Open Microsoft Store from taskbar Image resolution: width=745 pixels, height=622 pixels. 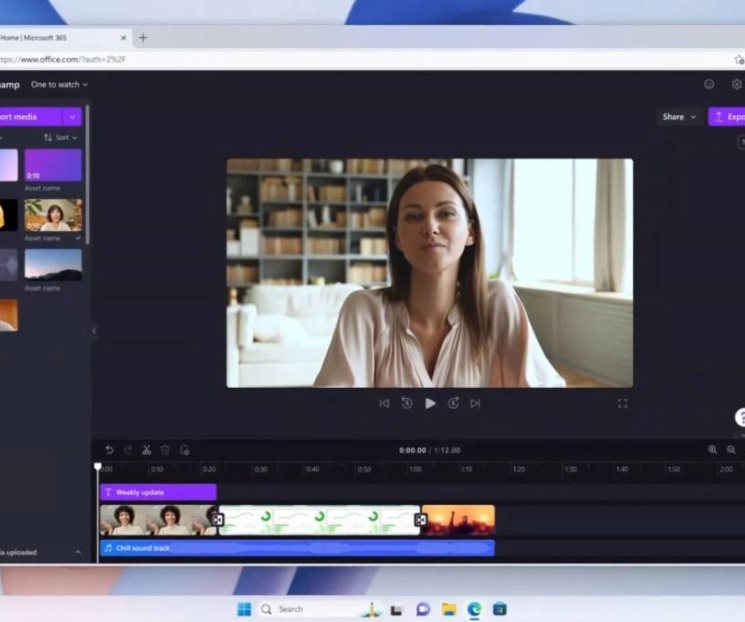pyautogui.click(x=500, y=609)
